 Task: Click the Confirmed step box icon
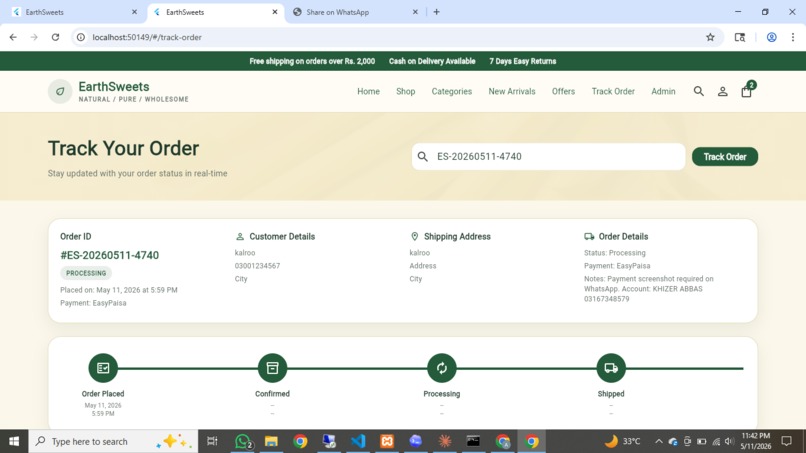pyautogui.click(x=272, y=368)
